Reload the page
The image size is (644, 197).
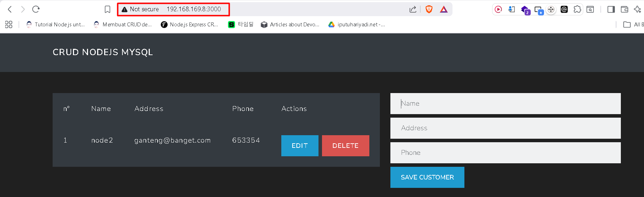click(36, 9)
